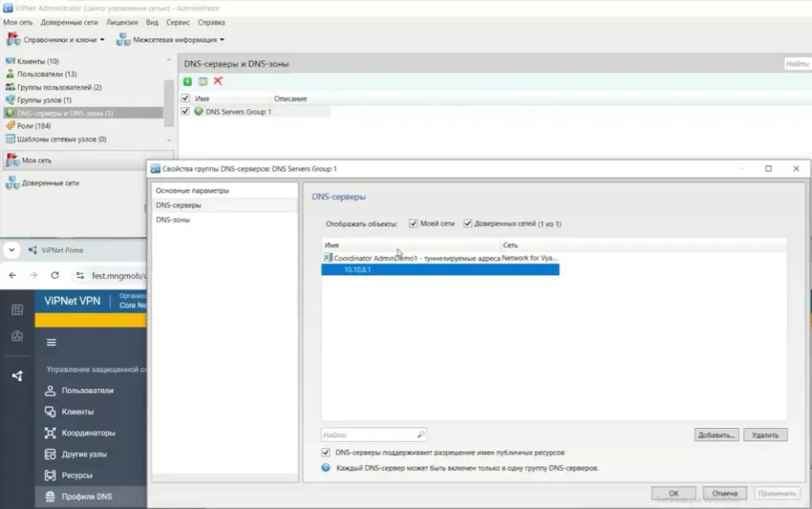Viewport: 812px width, 509px height.
Task: Open DNS-серверы section in dialog
Action: click(224, 205)
